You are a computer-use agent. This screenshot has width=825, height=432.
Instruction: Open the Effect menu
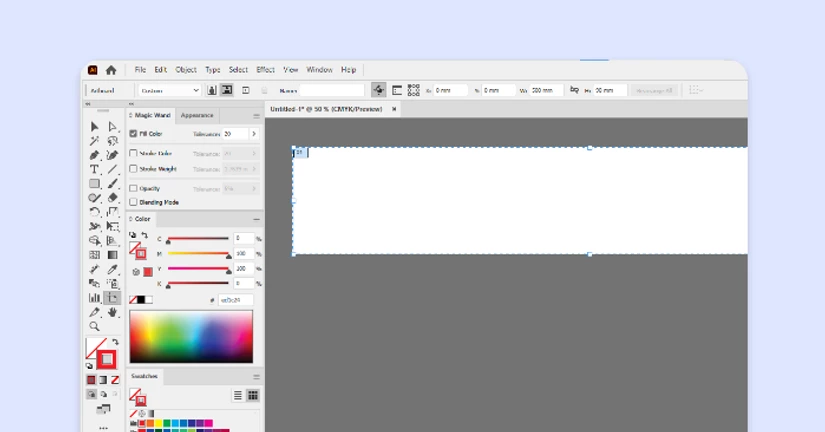265,69
